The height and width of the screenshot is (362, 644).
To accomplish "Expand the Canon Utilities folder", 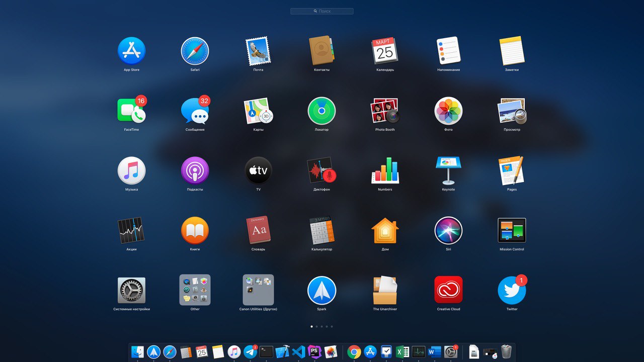I will coord(258,290).
